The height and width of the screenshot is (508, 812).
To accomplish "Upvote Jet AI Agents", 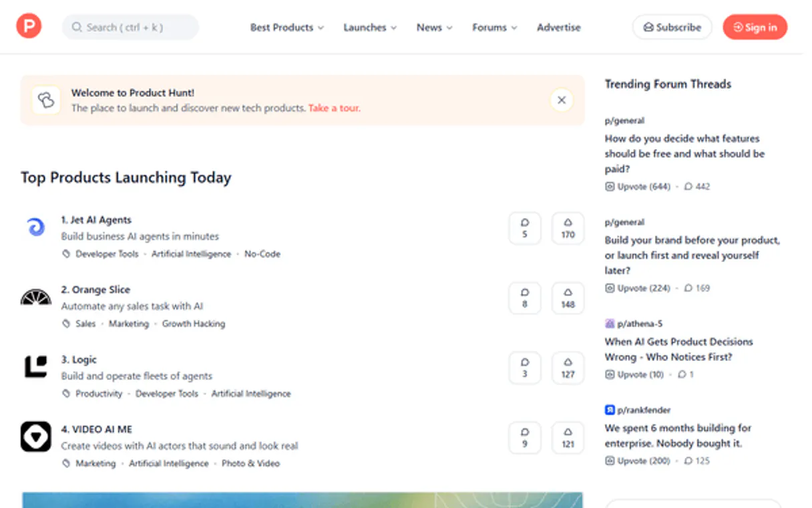I will pos(568,229).
